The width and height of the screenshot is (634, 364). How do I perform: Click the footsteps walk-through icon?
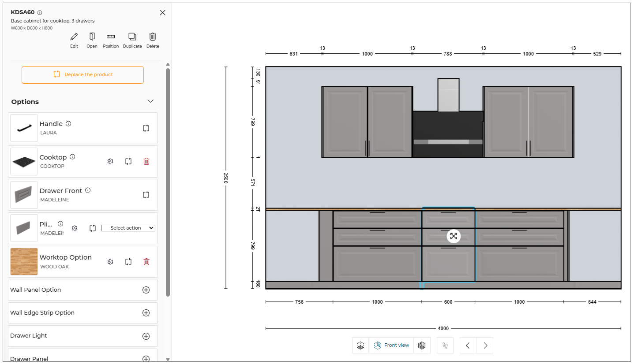coord(445,345)
